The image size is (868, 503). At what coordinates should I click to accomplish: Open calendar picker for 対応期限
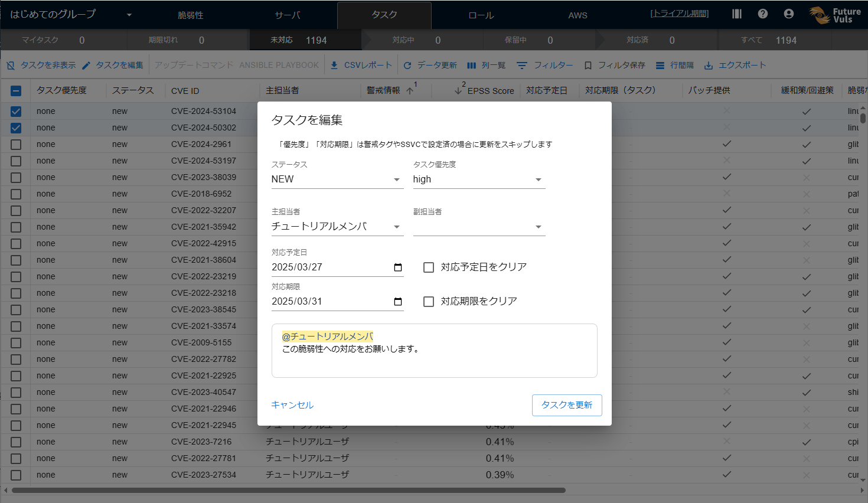click(x=398, y=302)
